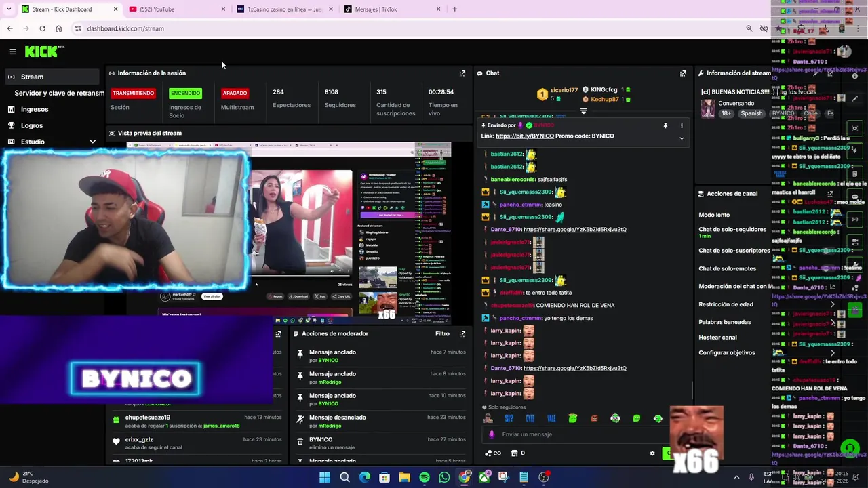Click the microphone icon in chat input
The height and width of the screenshot is (488, 868).
click(492, 434)
